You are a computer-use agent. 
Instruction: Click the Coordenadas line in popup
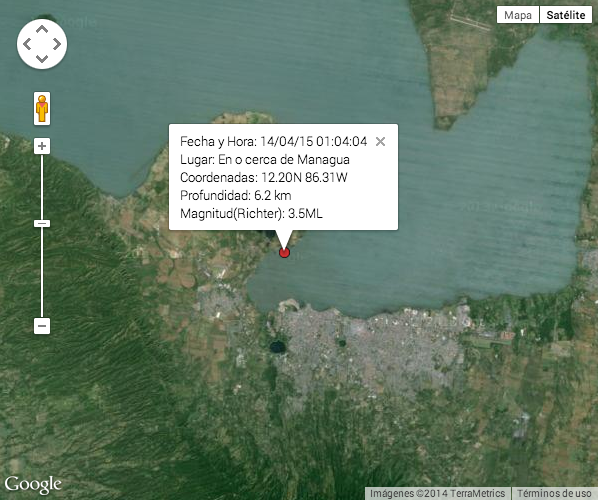(x=264, y=177)
